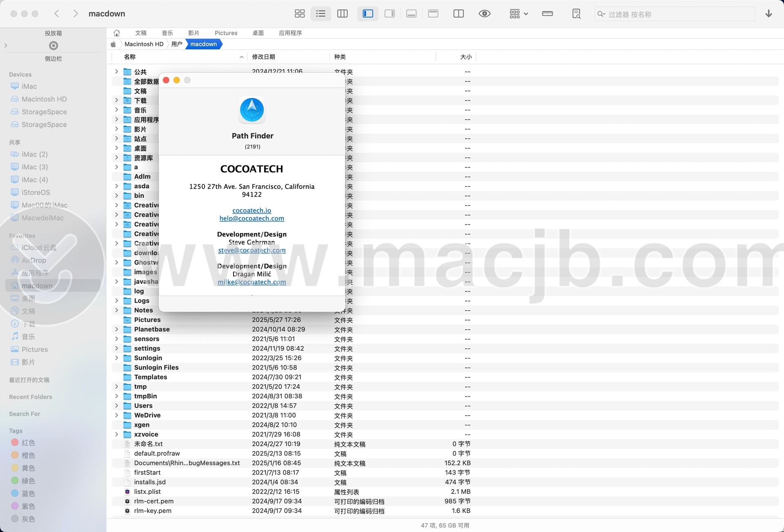The width and height of the screenshot is (784, 532).
Task: Toggle the right sidebar panel
Action: tap(390, 13)
